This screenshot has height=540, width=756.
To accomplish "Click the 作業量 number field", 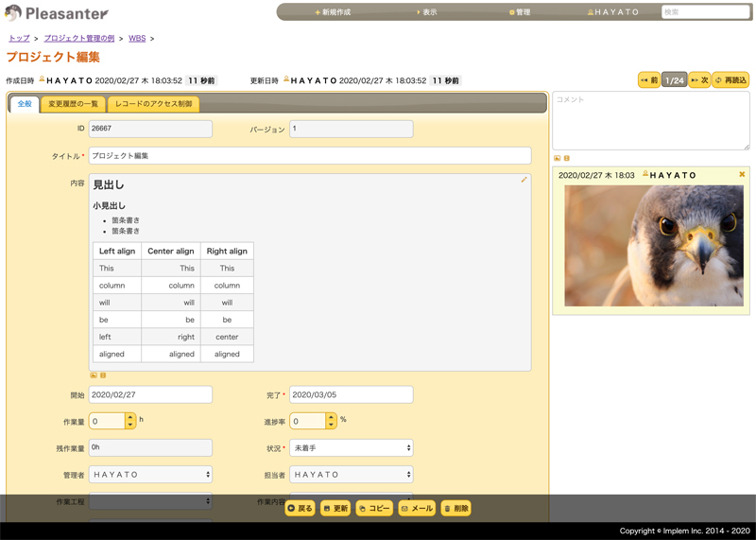I will pyautogui.click(x=107, y=421).
